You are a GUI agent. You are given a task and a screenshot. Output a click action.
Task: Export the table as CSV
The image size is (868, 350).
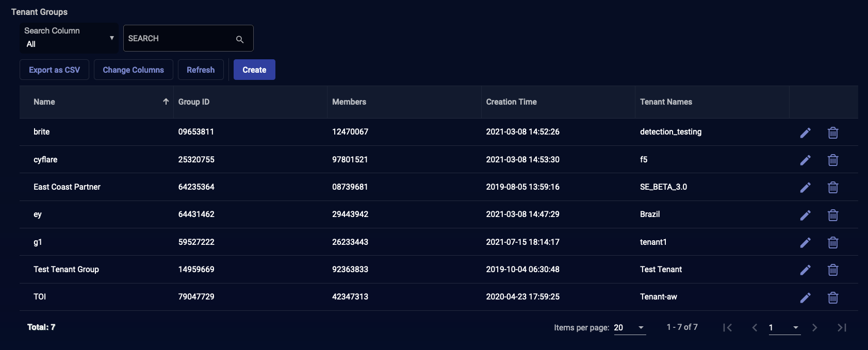(x=54, y=70)
